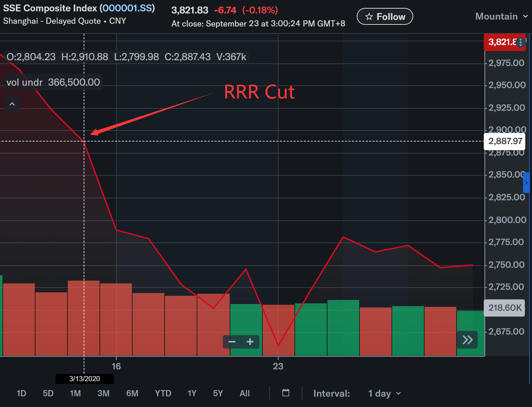Select the 1D time range

[21, 393]
